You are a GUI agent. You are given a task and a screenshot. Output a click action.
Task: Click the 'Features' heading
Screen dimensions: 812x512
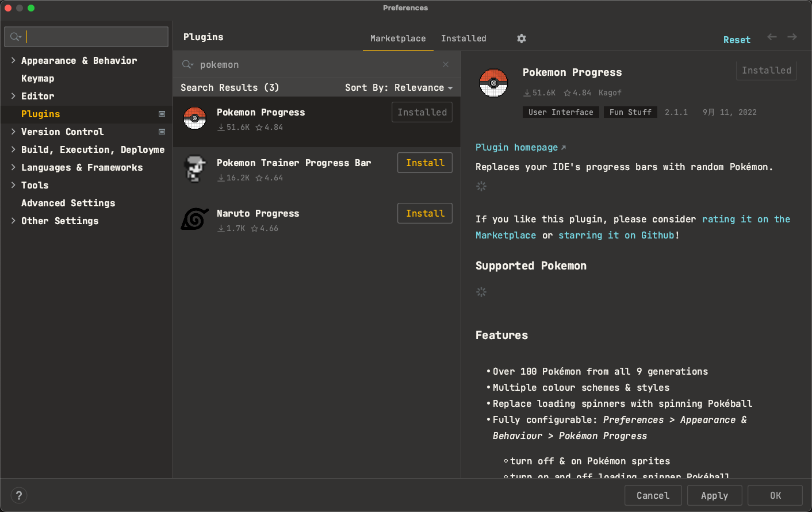[501, 335]
